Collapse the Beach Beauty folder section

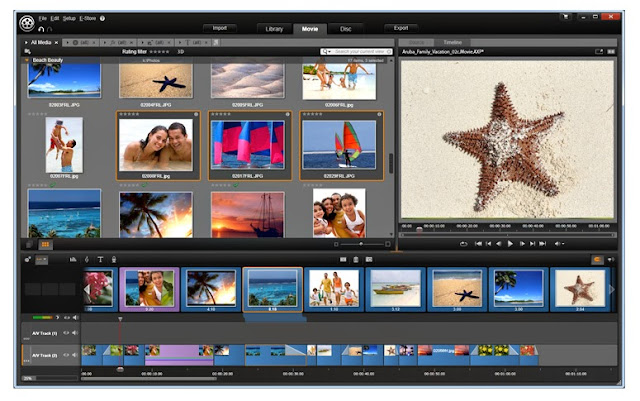[x=27, y=60]
